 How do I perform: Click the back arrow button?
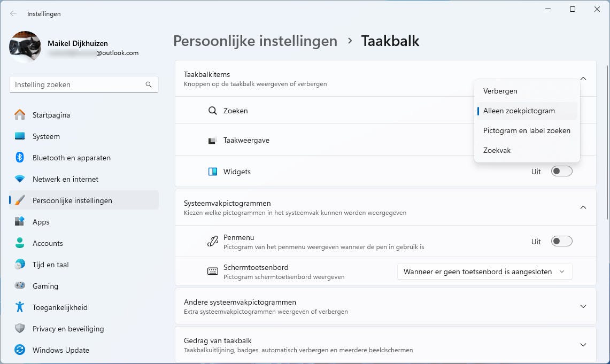pyautogui.click(x=13, y=14)
